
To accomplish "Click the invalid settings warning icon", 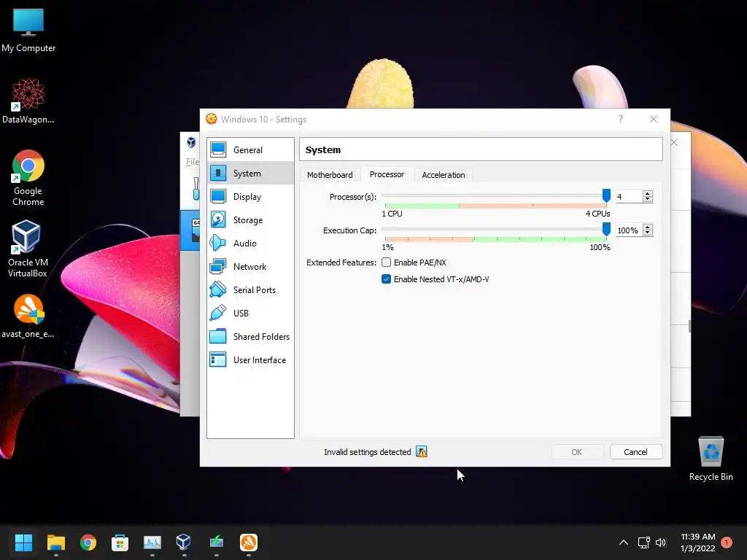I will (422, 452).
